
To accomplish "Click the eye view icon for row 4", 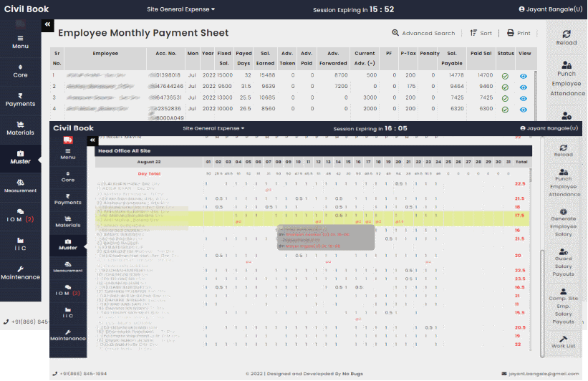I will click(x=524, y=109).
